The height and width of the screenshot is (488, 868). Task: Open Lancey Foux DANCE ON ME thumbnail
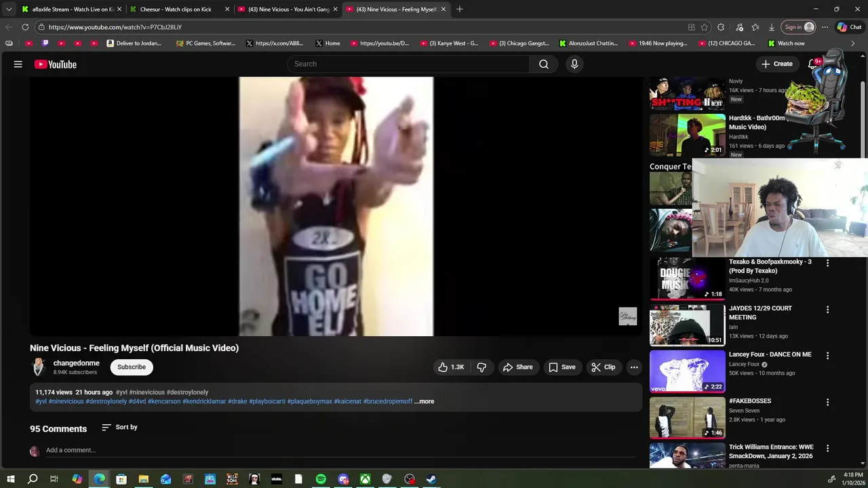pos(688,371)
